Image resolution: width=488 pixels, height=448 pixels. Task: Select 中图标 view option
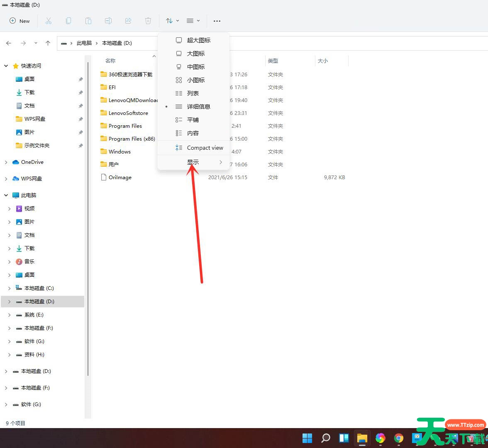pyautogui.click(x=193, y=67)
